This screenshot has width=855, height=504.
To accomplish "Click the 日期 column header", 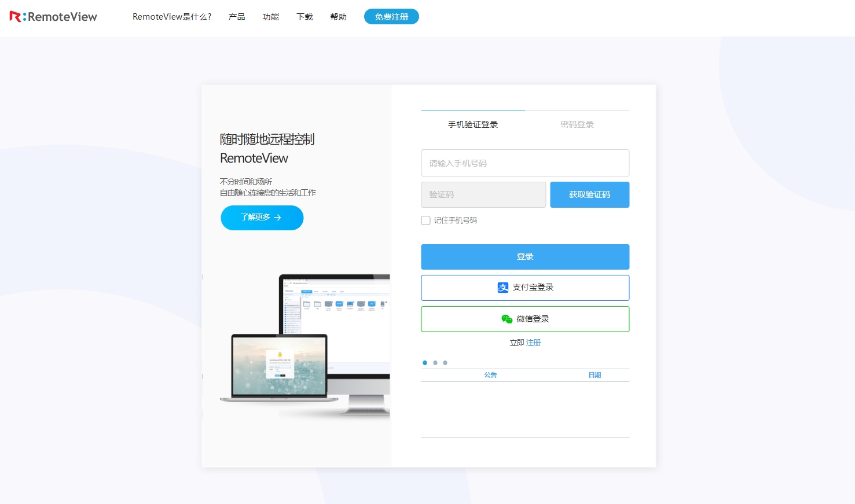I will coord(595,375).
